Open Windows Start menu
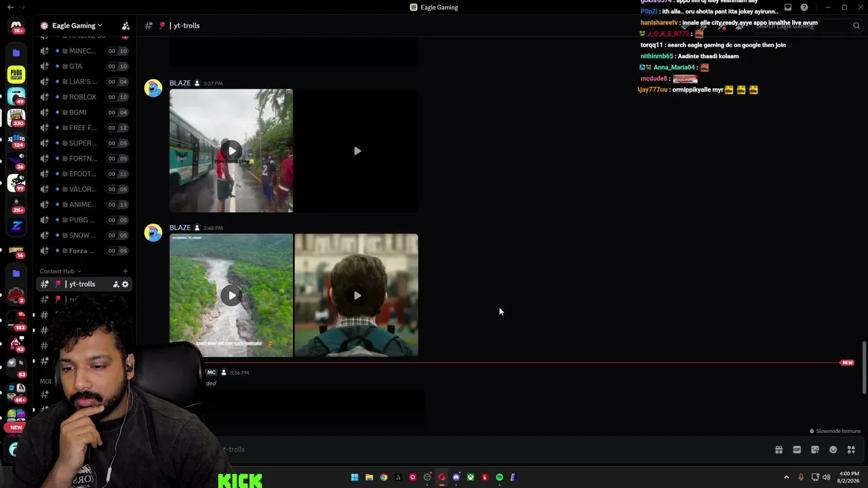Image resolution: width=868 pixels, height=488 pixels. [x=355, y=477]
